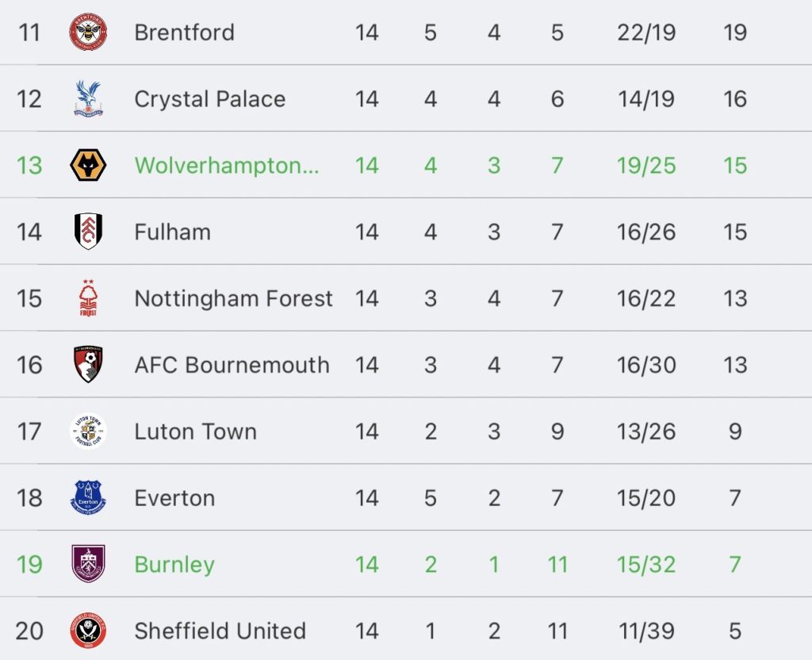Open the AFC Bournemouth badge

point(88,365)
